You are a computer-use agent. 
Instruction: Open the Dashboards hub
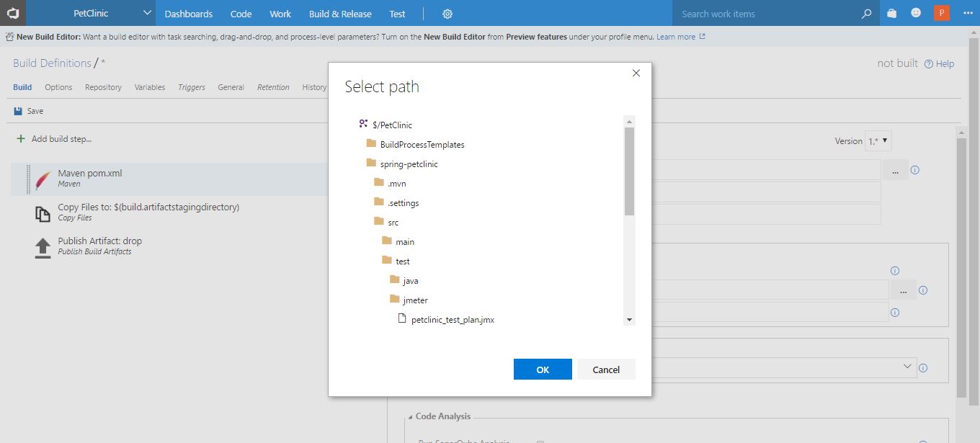click(x=188, y=14)
